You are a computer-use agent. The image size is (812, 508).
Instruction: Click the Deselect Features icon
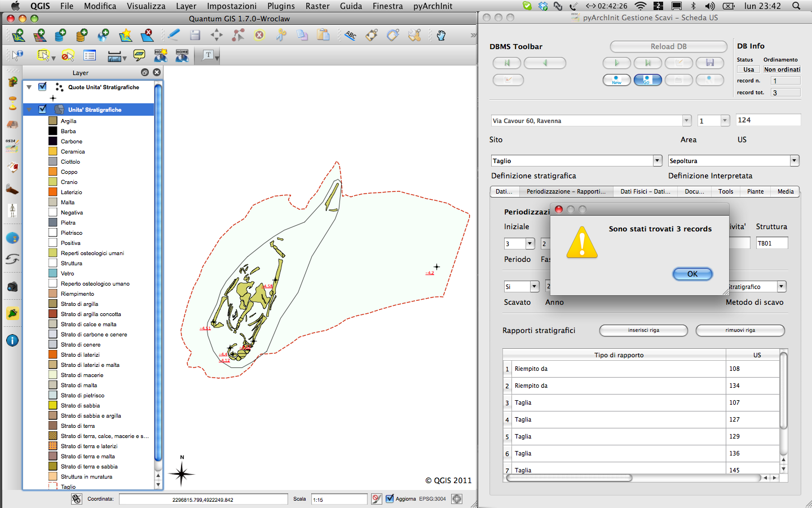coord(68,55)
